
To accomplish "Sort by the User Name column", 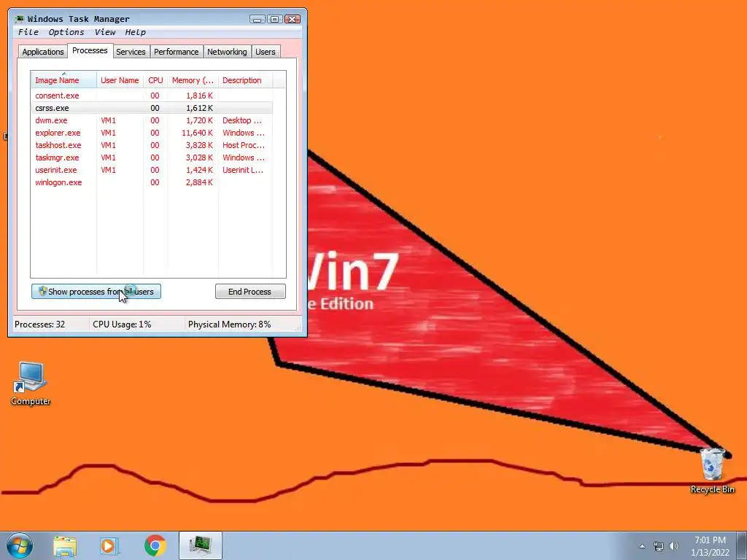I will (x=120, y=80).
